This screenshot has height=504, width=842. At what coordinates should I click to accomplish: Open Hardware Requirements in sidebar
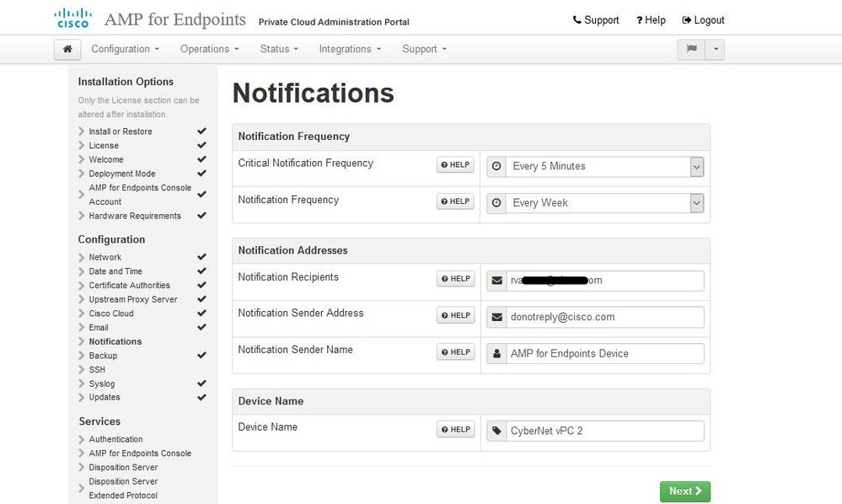point(135,216)
